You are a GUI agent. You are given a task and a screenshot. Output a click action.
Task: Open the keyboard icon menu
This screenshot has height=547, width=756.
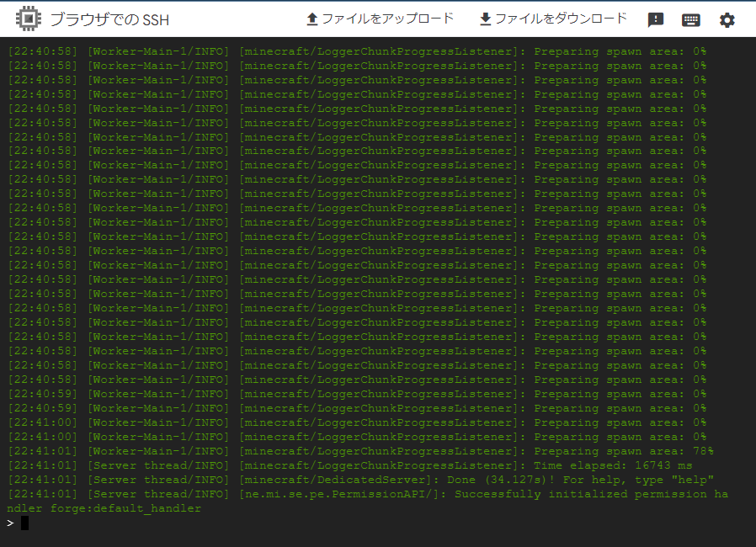pos(691,19)
